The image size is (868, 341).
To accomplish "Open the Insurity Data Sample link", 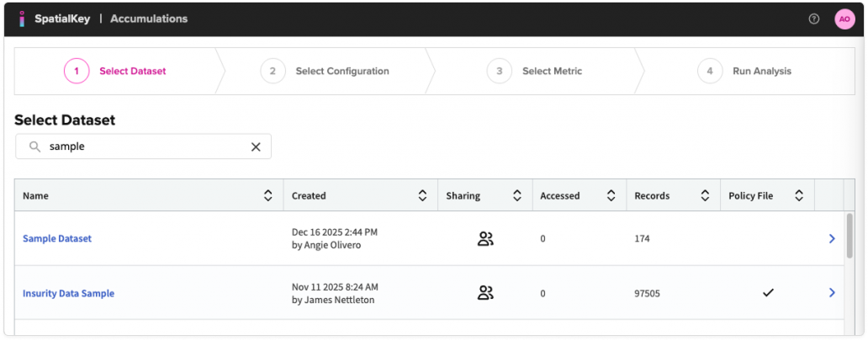I will (68, 293).
